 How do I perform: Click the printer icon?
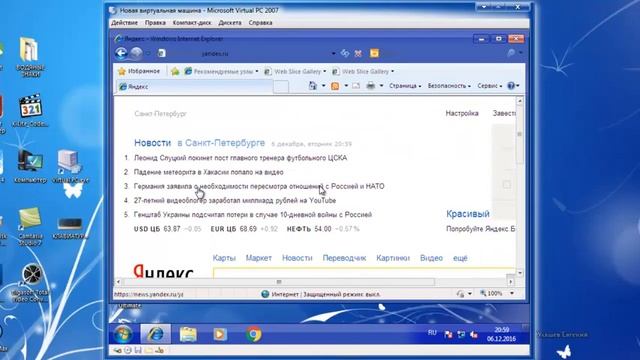click(370, 86)
